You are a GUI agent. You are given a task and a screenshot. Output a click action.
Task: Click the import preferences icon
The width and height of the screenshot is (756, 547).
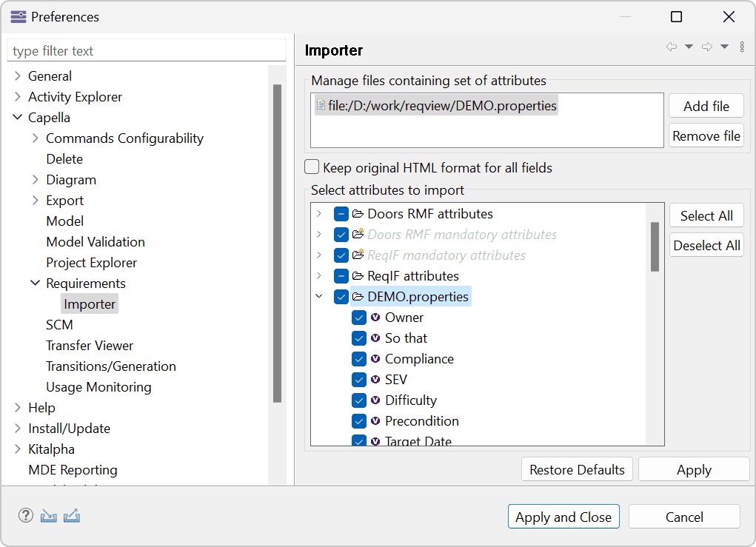click(49, 516)
